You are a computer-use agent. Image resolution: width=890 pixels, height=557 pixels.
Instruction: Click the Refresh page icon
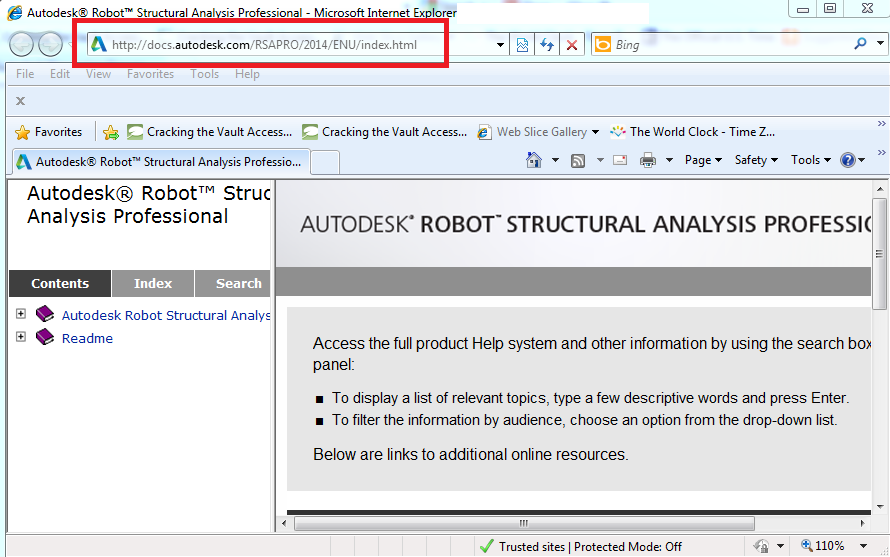(x=547, y=45)
